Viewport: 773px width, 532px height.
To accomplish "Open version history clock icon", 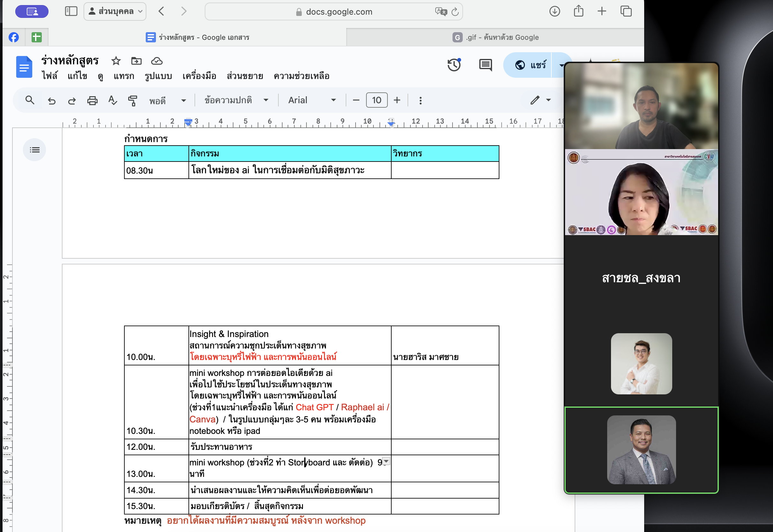I will 454,65.
